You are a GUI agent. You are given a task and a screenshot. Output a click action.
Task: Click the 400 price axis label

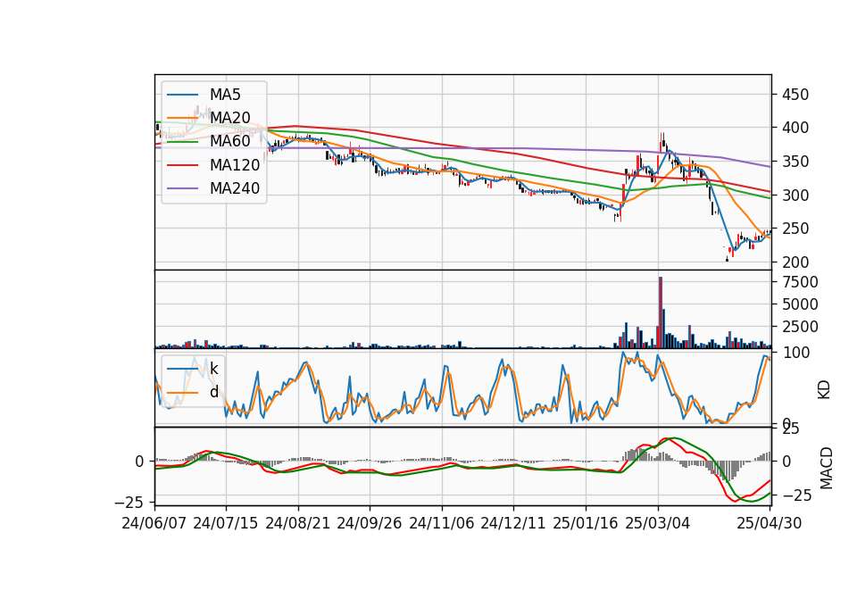pyautogui.click(x=795, y=128)
